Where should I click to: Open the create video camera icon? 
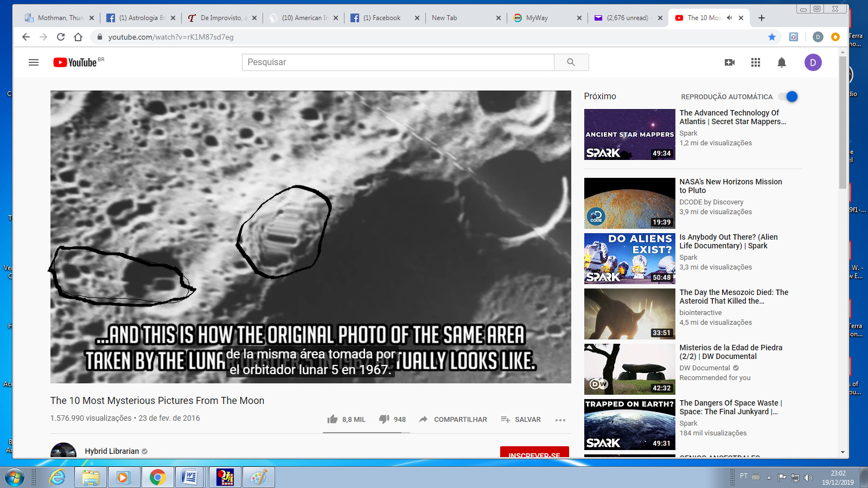pyautogui.click(x=730, y=62)
